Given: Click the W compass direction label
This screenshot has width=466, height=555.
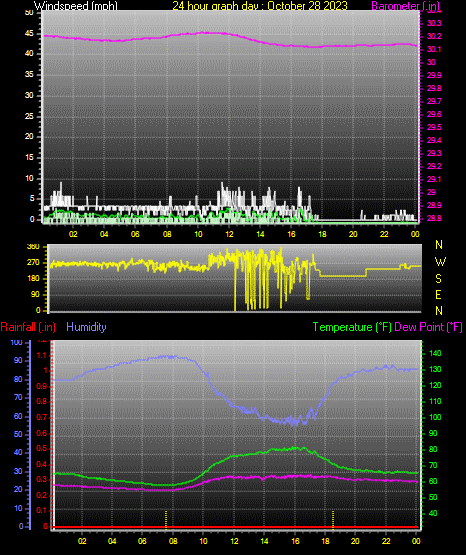Looking at the screenshot, I should tap(440, 262).
